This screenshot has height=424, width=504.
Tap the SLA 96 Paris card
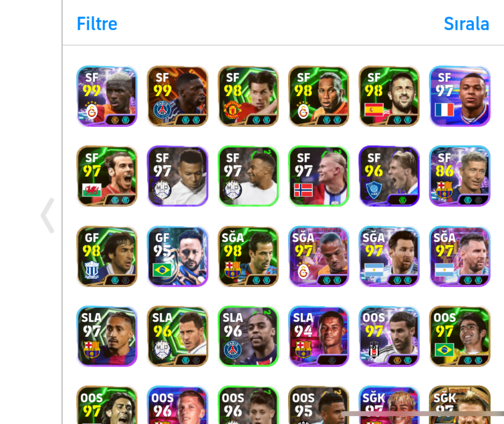tap(248, 336)
